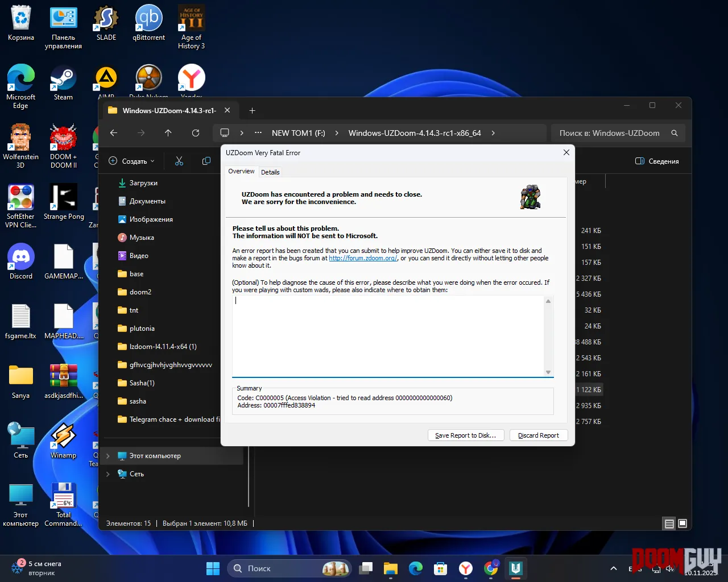Open the Создать dropdown menu
Image resolution: width=728 pixels, height=582 pixels.
click(132, 161)
